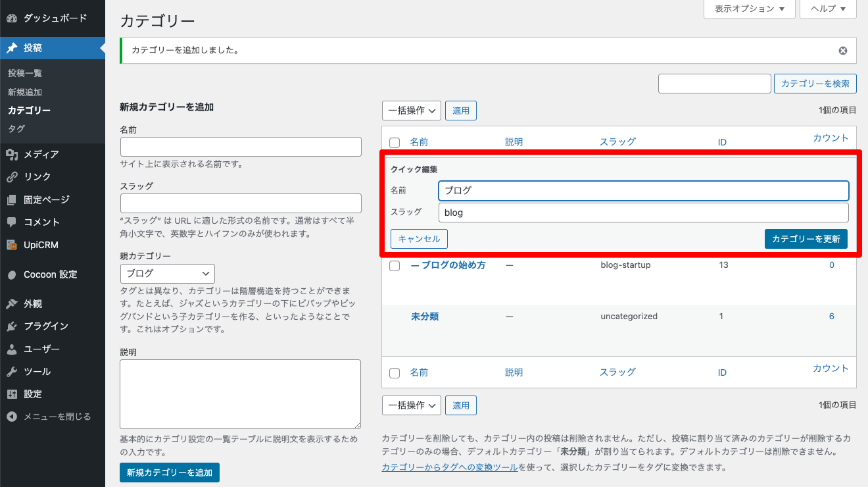Open the タグ submenu item

pyautogui.click(x=16, y=129)
